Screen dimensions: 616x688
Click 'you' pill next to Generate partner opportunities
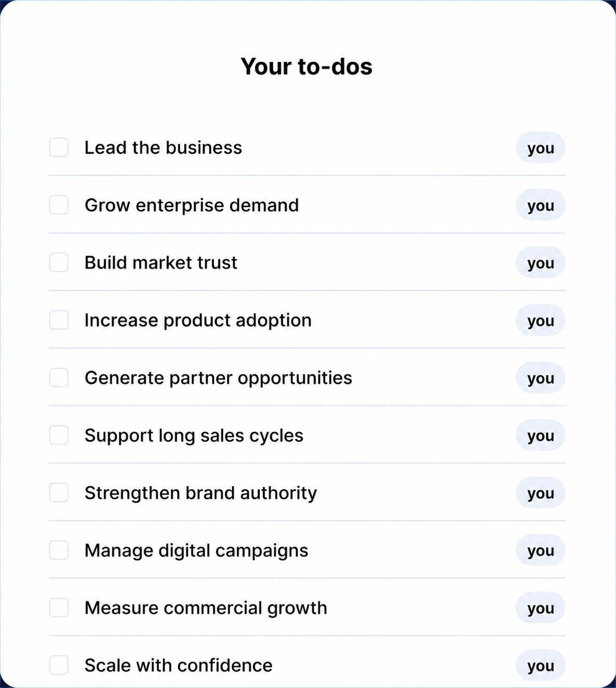[x=540, y=378]
